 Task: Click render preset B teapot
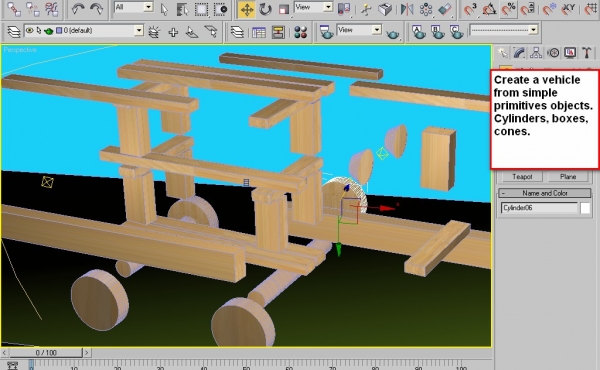[438, 32]
